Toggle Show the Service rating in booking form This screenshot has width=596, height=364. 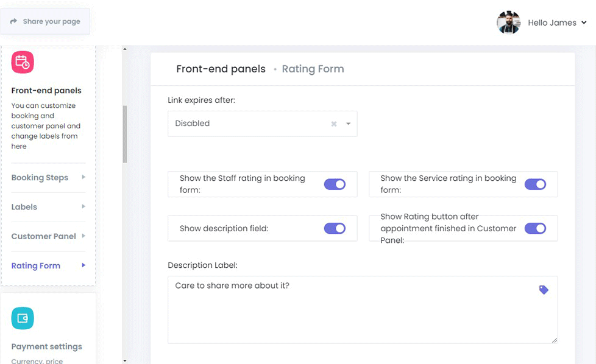point(535,184)
